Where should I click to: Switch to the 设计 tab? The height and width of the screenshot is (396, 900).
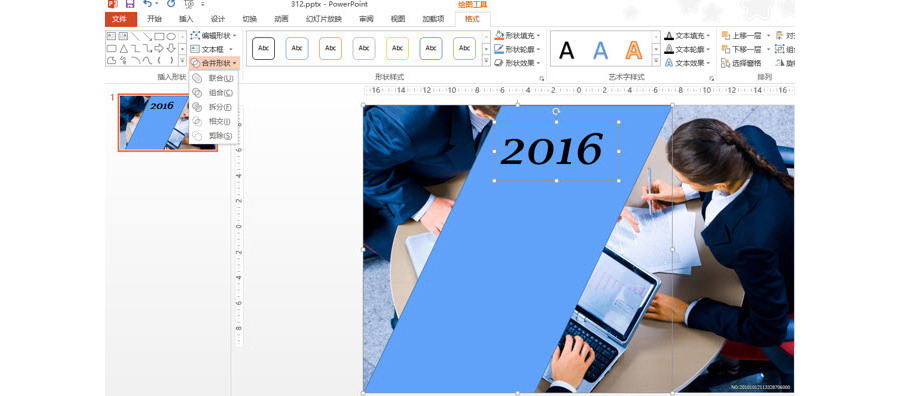(218, 20)
